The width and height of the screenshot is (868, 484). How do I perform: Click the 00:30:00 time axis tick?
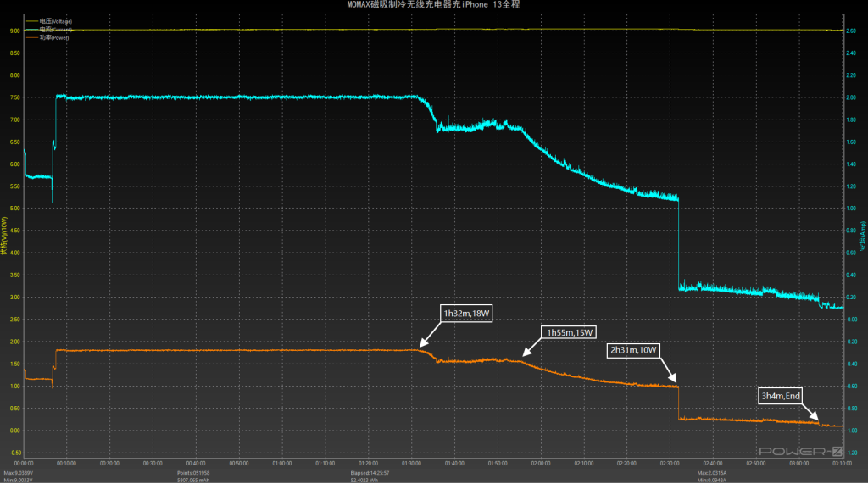pyautogui.click(x=153, y=463)
